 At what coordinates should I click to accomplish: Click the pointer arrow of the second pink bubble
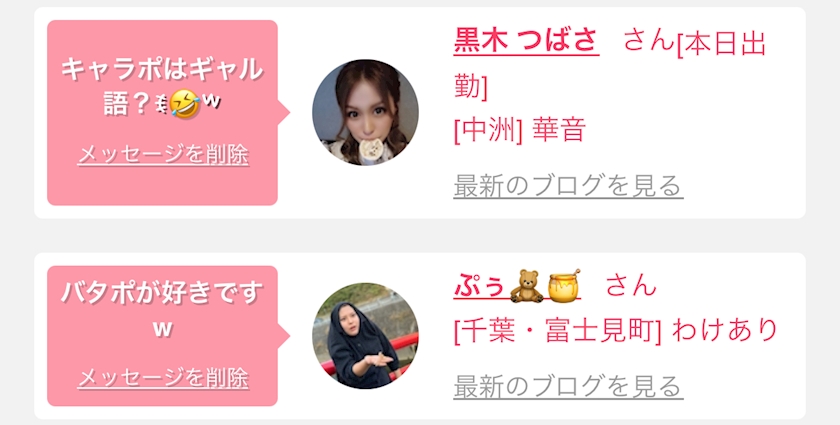tap(283, 336)
